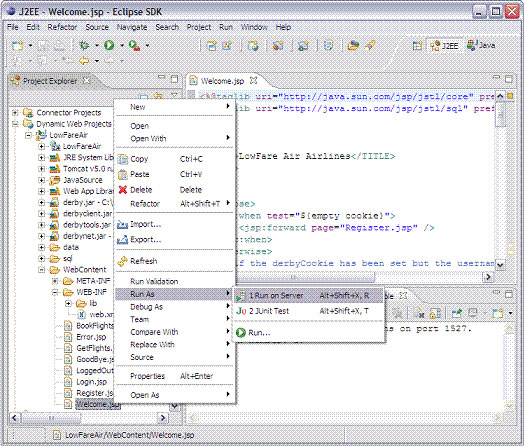Click Project Explorer horizontal scrollbar right arrow

click(x=163, y=418)
